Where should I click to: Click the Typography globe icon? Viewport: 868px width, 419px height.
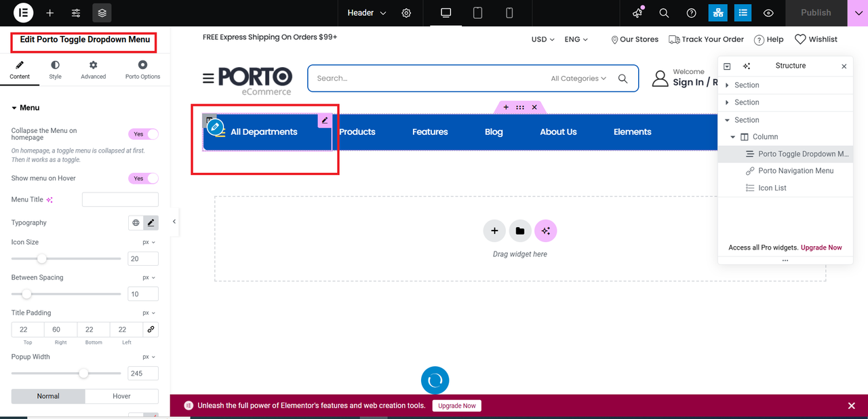point(136,222)
